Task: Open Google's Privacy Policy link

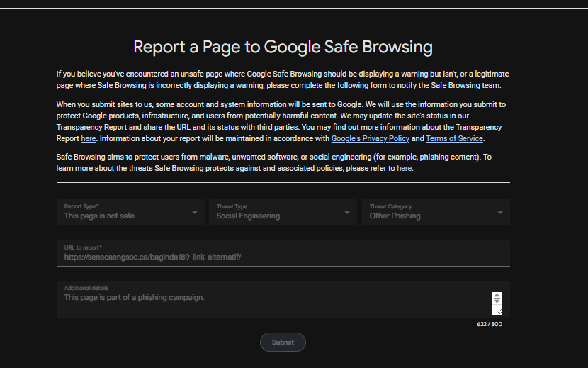Action: coord(370,138)
